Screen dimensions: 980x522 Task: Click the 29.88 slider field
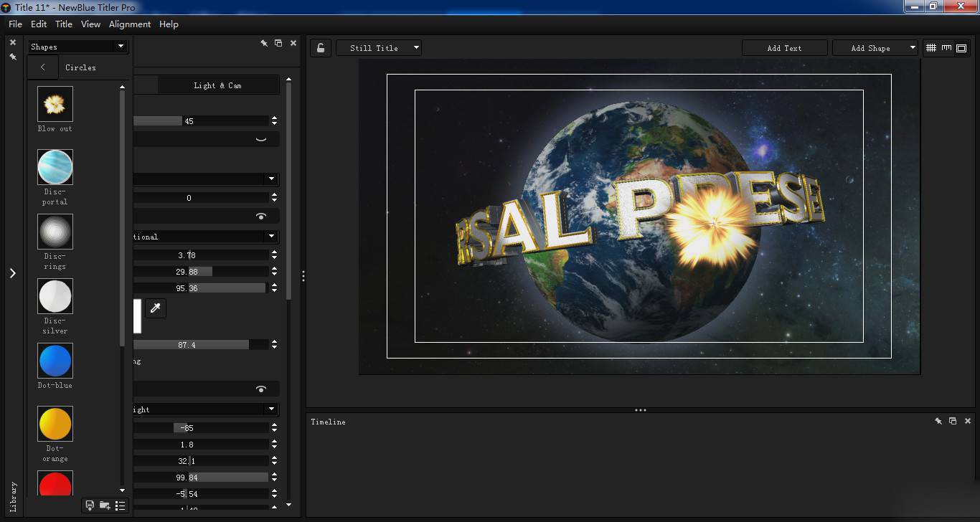[201, 272]
